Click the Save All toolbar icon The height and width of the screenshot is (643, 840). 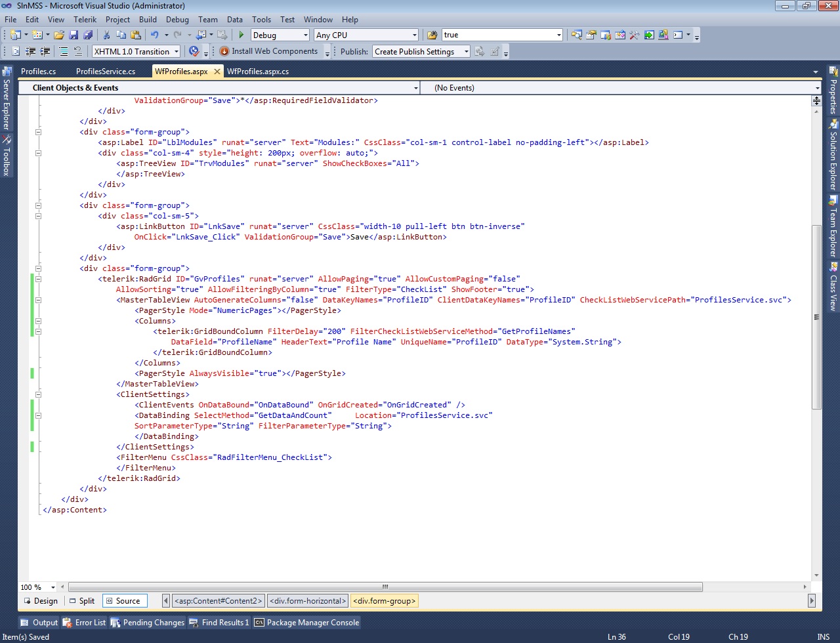[x=87, y=35]
